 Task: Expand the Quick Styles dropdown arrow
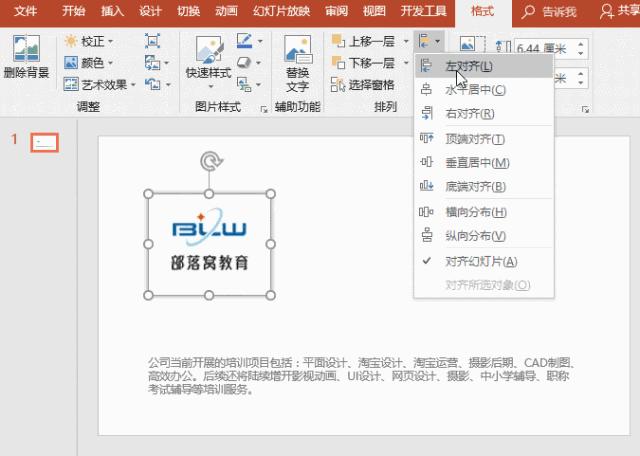(x=211, y=87)
